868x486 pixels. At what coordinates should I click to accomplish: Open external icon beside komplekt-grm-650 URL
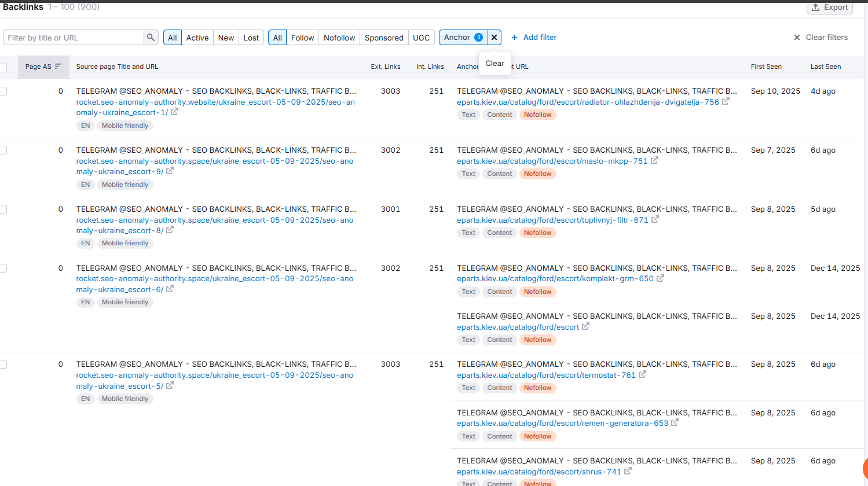(x=660, y=278)
